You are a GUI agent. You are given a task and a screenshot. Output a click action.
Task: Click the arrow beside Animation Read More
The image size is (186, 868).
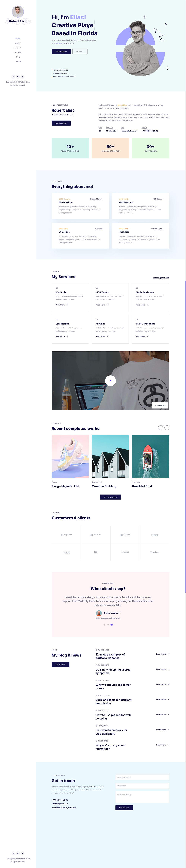pyautogui.click(x=108, y=337)
